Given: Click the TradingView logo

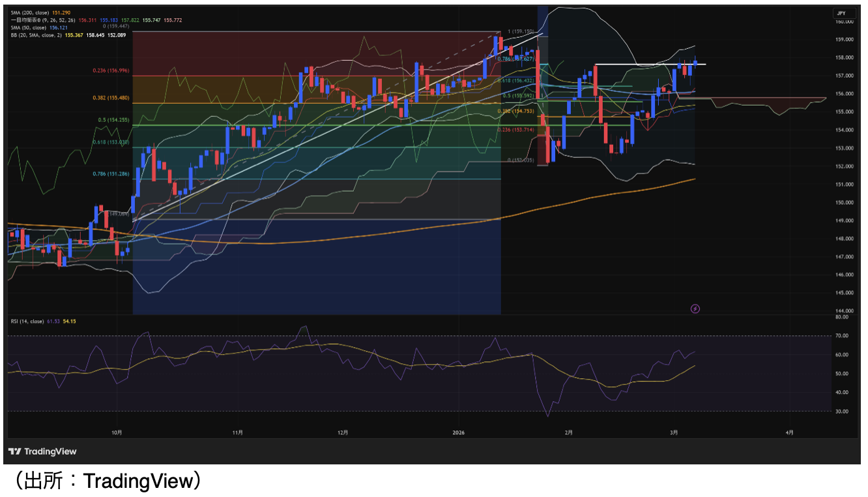Looking at the screenshot, I should (42, 451).
